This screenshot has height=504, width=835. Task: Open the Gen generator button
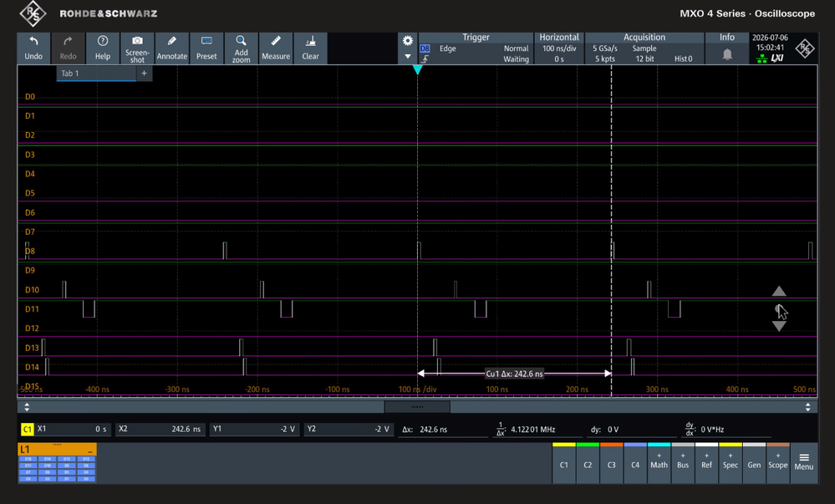point(754,463)
